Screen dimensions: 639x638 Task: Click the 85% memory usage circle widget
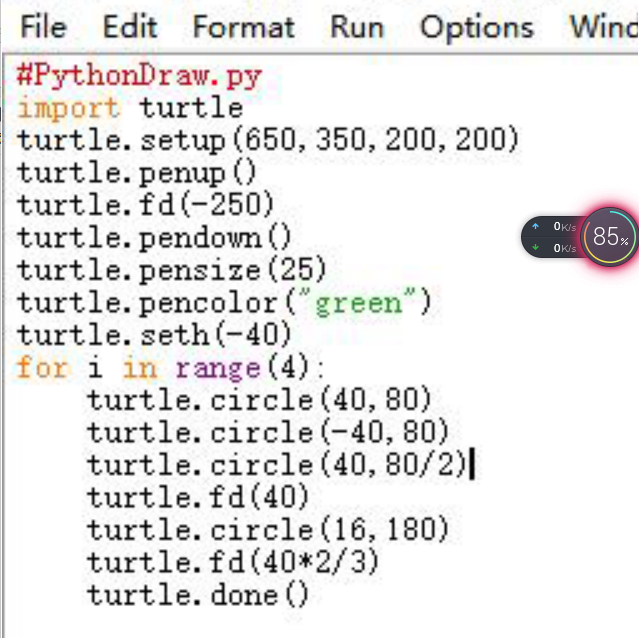click(610, 237)
